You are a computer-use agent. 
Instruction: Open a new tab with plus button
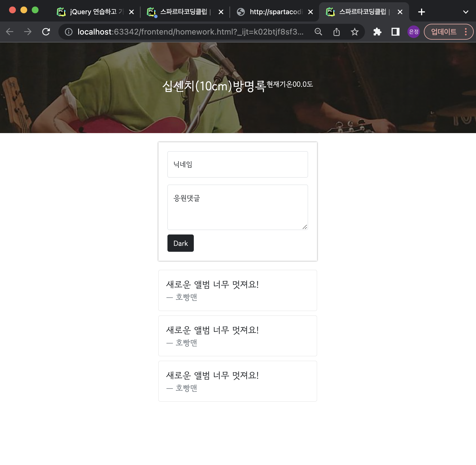pyautogui.click(x=422, y=12)
